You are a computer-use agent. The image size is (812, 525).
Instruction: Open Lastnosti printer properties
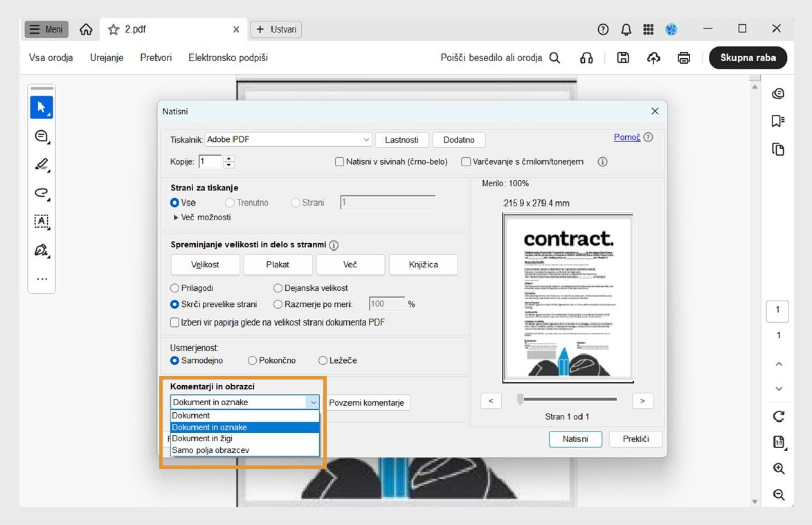402,140
